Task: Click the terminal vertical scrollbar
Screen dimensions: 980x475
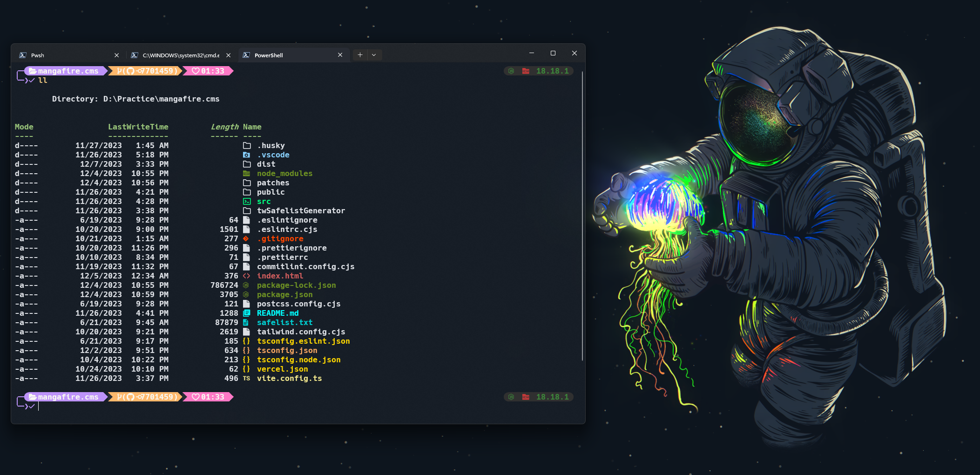Action: pyautogui.click(x=582, y=216)
